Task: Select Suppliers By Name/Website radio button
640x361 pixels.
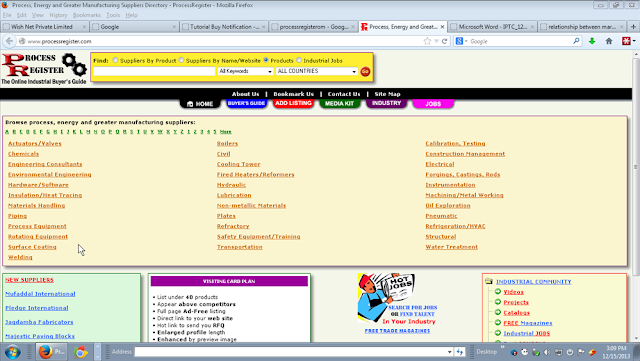Action: [181, 60]
